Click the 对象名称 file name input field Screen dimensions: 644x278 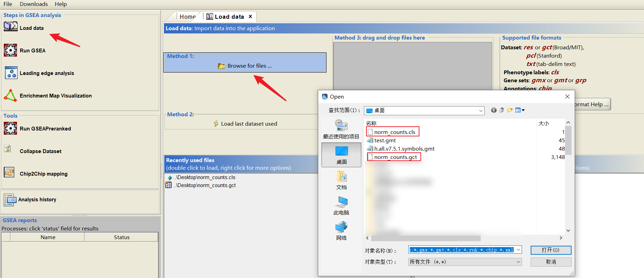coord(461,250)
